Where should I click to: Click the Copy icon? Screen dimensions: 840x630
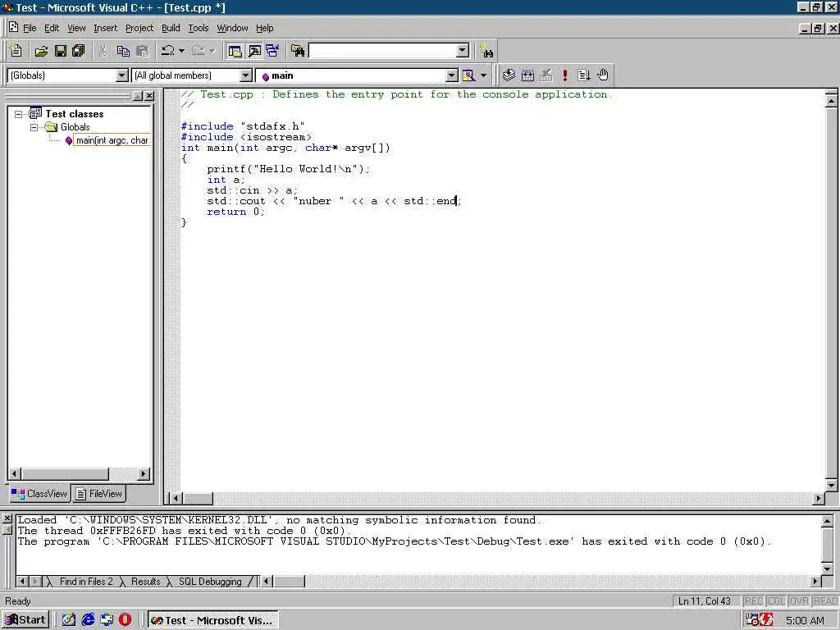tap(123, 51)
